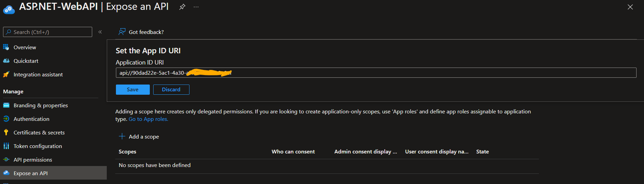Viewport: 644px width, 184px height.
Task: Collapse the left navigation menu
Action: (x=100, y=32)
